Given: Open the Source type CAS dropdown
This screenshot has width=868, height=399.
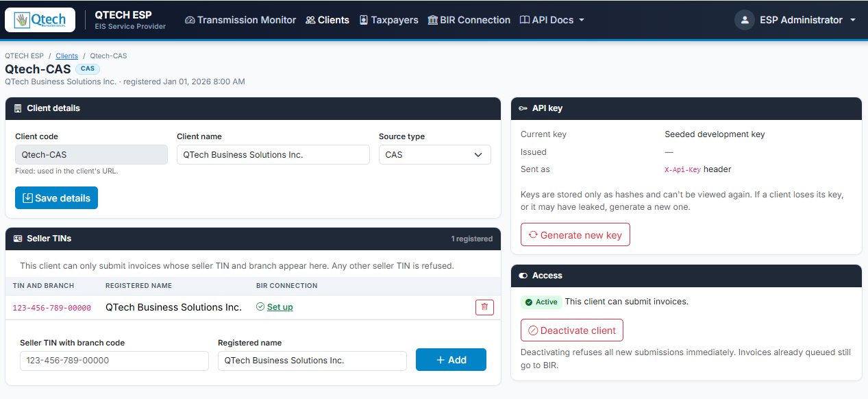Looking at the screenshot, I should point(435,155).
